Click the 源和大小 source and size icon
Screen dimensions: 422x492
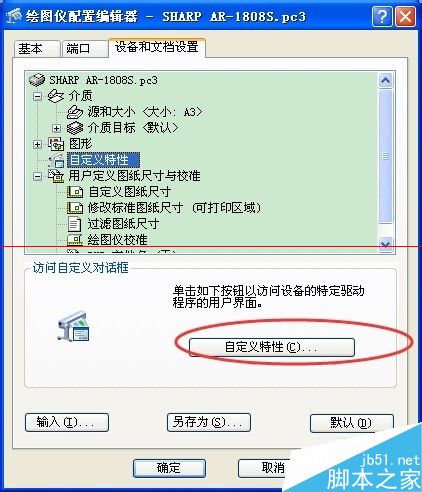[75, 112]
